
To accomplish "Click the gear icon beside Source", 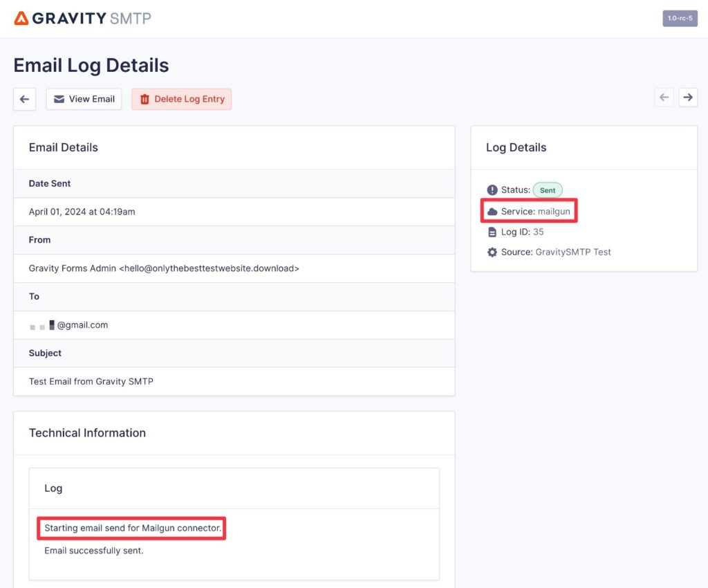I will (492, 252).
